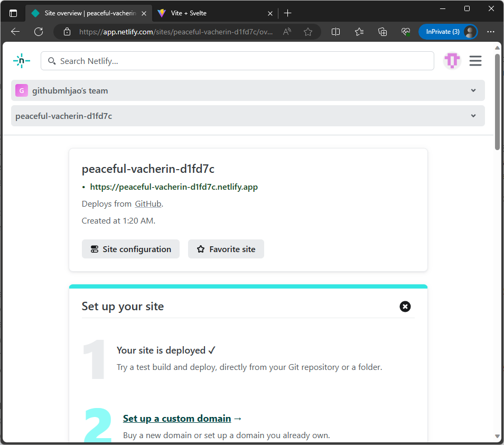Close the Vite + Svelte tab

(270, 14)
